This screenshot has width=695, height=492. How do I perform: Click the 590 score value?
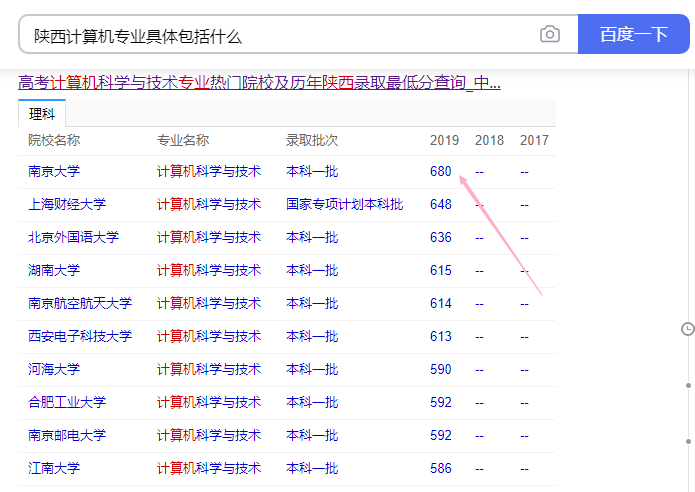[x=441, y=369]
